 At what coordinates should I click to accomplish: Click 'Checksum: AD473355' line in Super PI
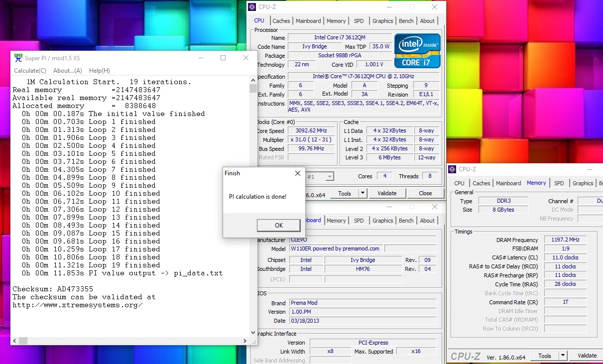pyautogui.click(x=53, y=289)
